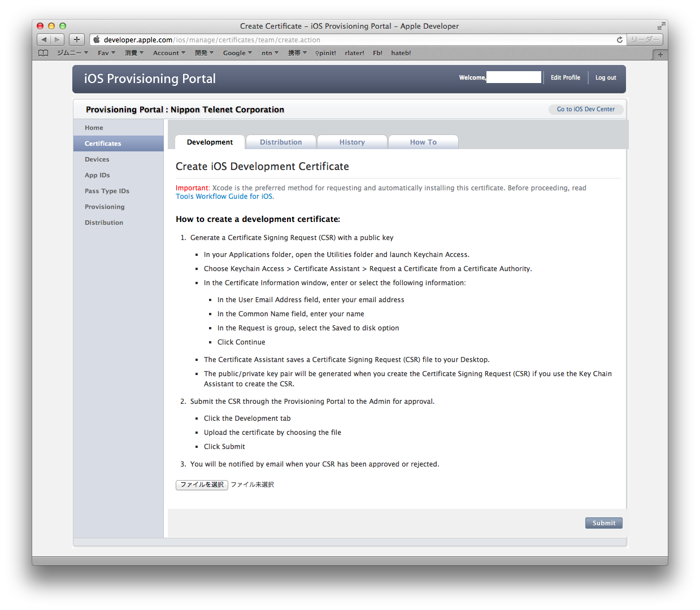This screenshot has width=700, height=610.
Task: Open Home in the sidebar
Action: coord(119,128)
